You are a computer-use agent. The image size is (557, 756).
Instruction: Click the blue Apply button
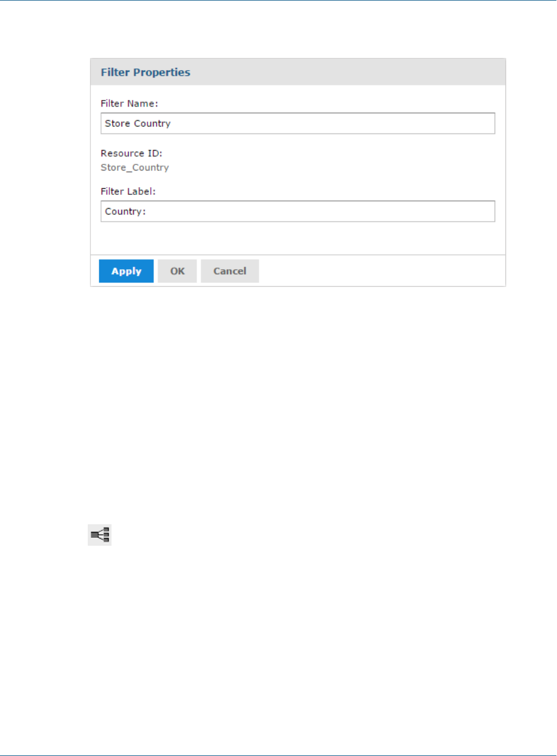pyautogui.click(x=126, y=271)
